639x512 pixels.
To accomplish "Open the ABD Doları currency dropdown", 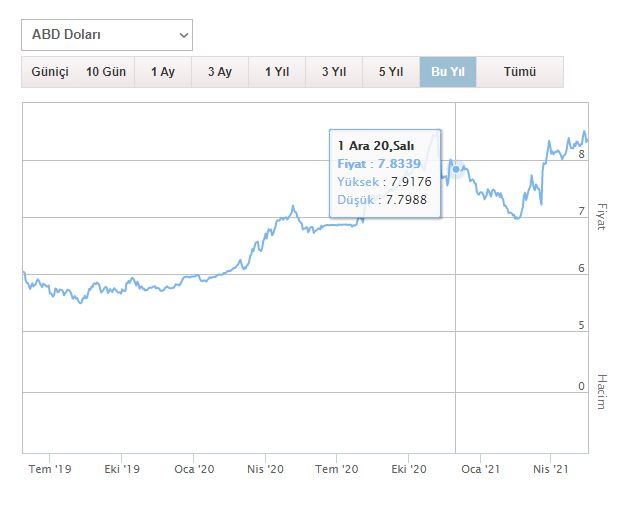I will (106, 35).
